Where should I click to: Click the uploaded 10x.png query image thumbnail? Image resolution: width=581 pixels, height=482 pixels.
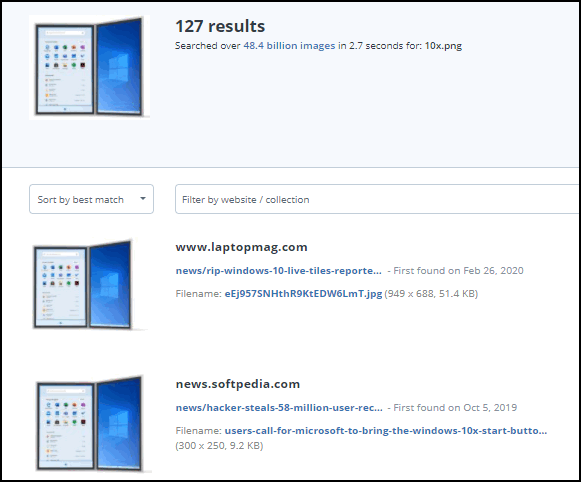click(89, 67)
